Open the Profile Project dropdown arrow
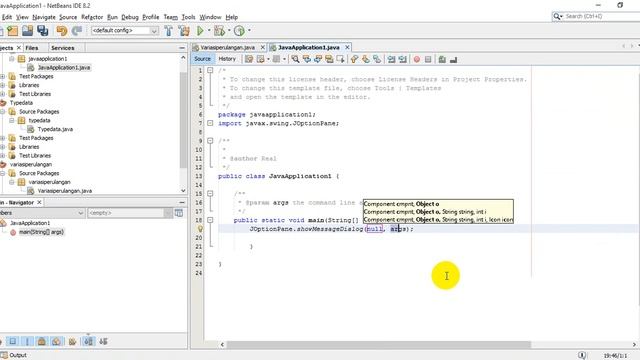Screen dimensions: 640x360 point(249,31)
